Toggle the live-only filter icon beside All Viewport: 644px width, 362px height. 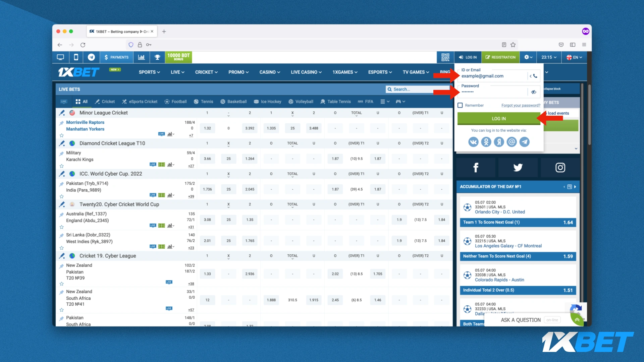(x=64, y=102)
